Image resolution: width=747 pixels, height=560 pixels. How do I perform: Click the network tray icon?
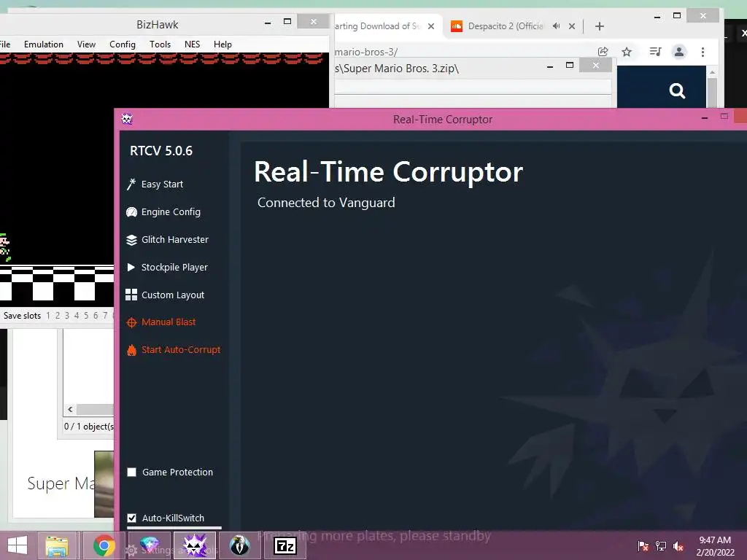[x=661, y=545]
